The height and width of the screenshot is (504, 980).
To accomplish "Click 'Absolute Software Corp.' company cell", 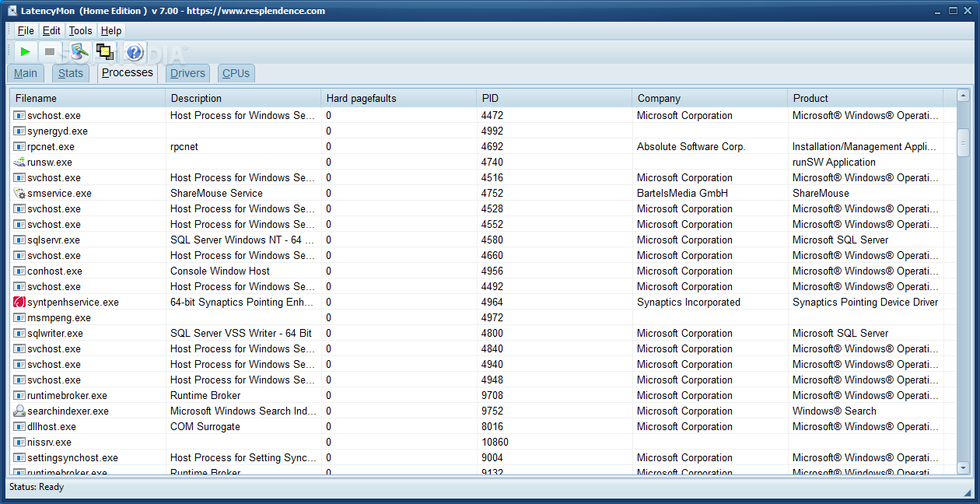I will (691, 146).
